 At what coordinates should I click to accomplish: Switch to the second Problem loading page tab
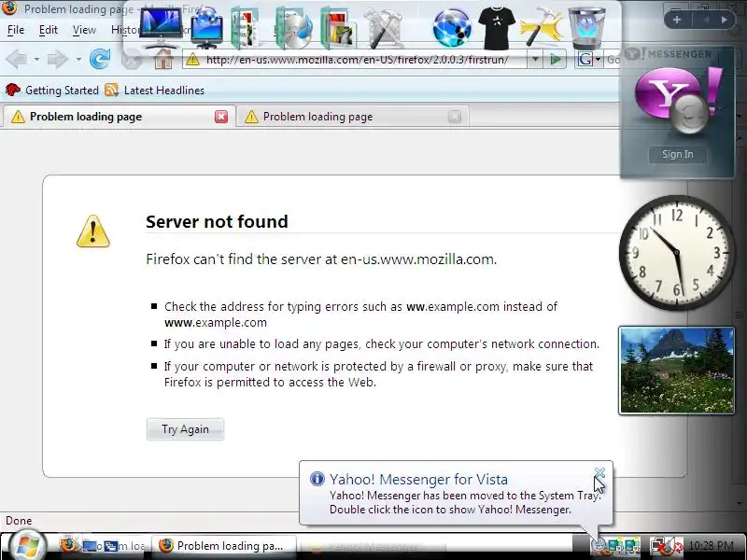353,117
